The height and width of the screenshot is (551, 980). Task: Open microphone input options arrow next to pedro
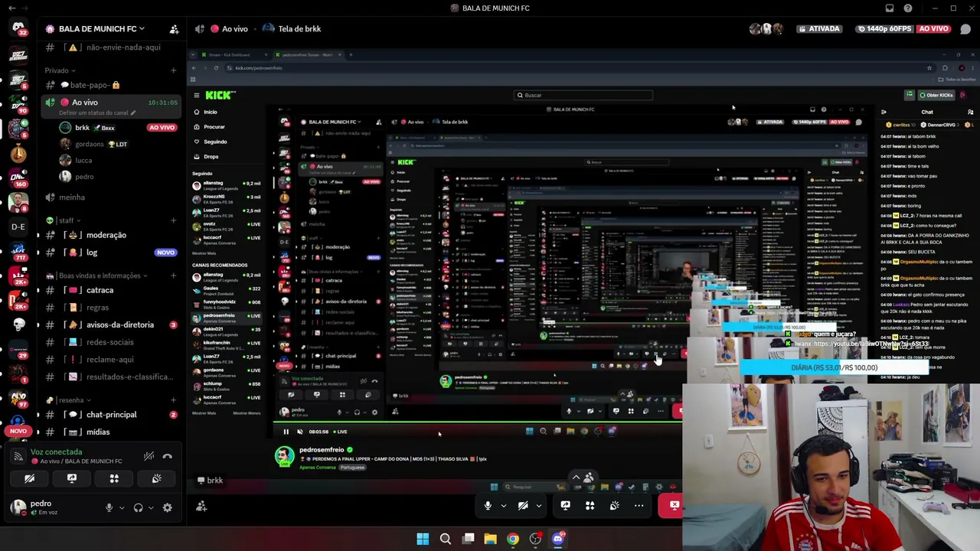pyautogui.click(x=121, y=507)
